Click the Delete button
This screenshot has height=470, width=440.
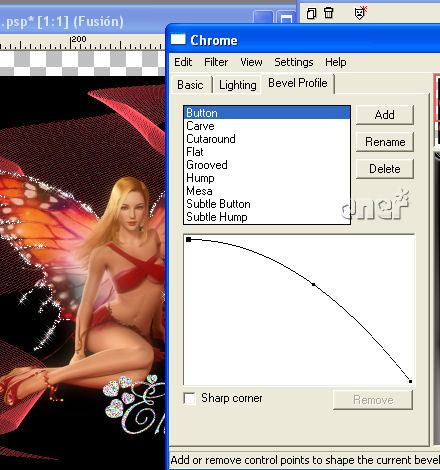(385, 169)
